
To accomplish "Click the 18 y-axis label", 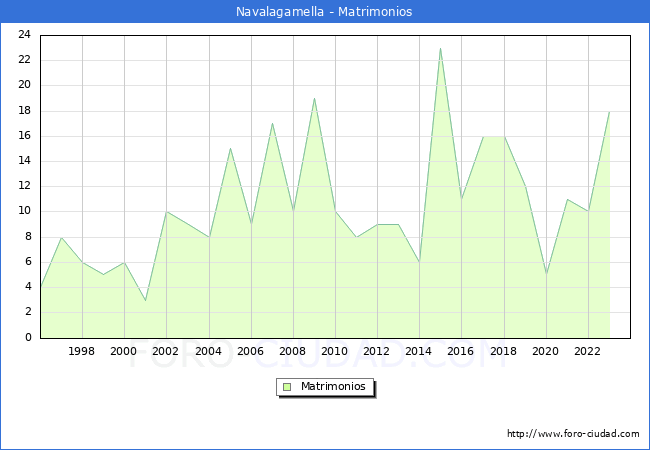I will click(24, 111).
